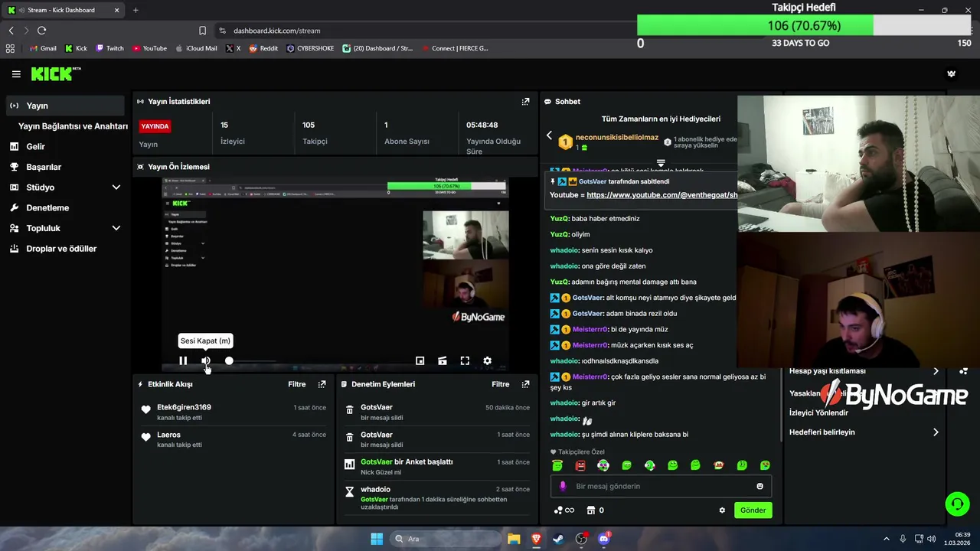This screenshot has height=551, width=980.
Task: Open Filtre in Denetim Eylemleri
Action: [x=501, y=384]
